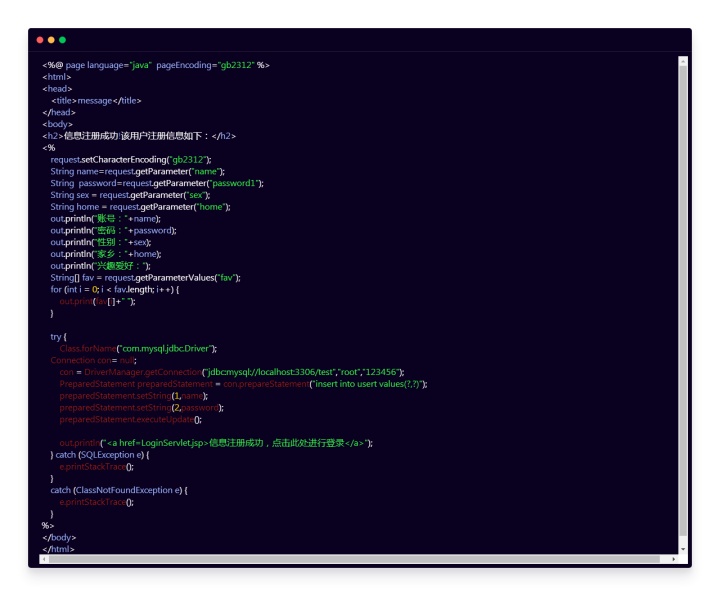Click the closing %> scriptlet tag

(48, 526)
